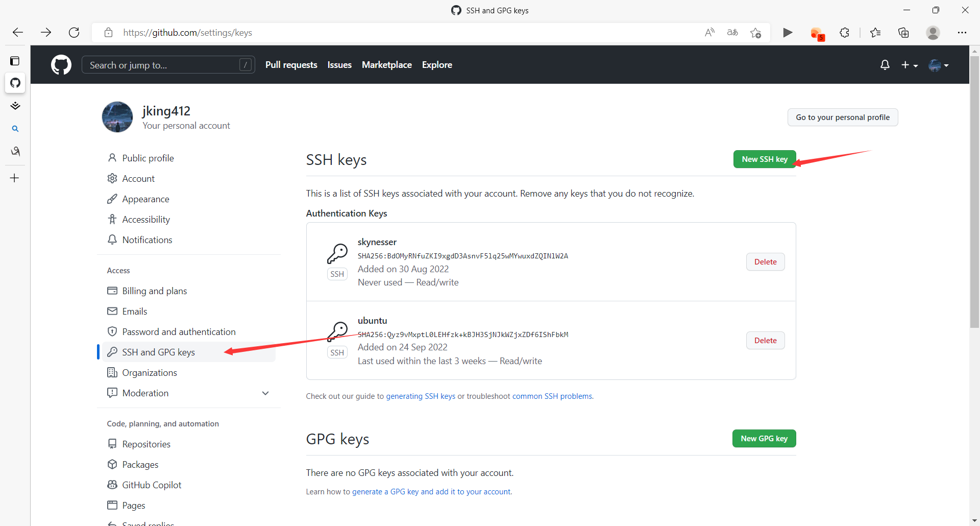
Task: Select the GitHub tab in sidebar
Action: point(15,83)
